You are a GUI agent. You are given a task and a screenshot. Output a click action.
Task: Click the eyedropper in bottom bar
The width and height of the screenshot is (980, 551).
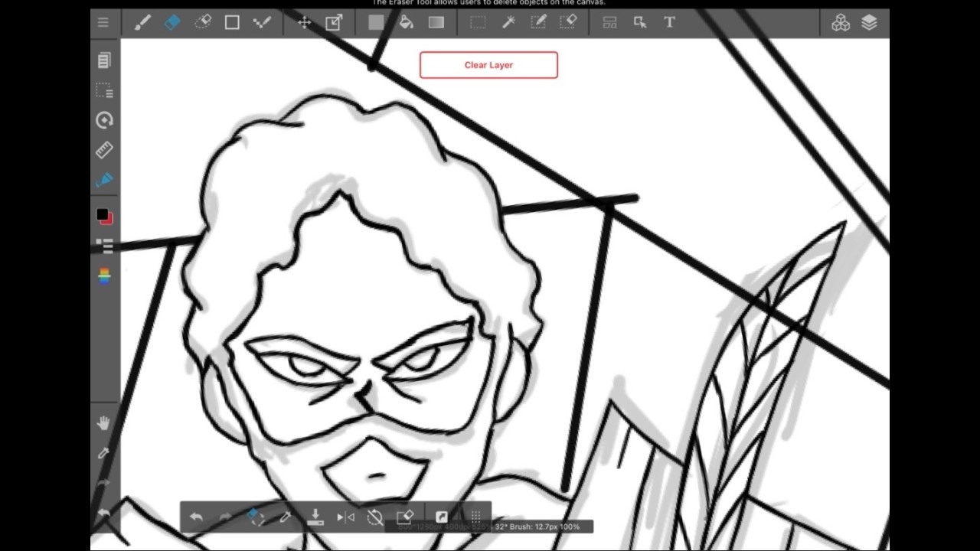pos(286,517)
